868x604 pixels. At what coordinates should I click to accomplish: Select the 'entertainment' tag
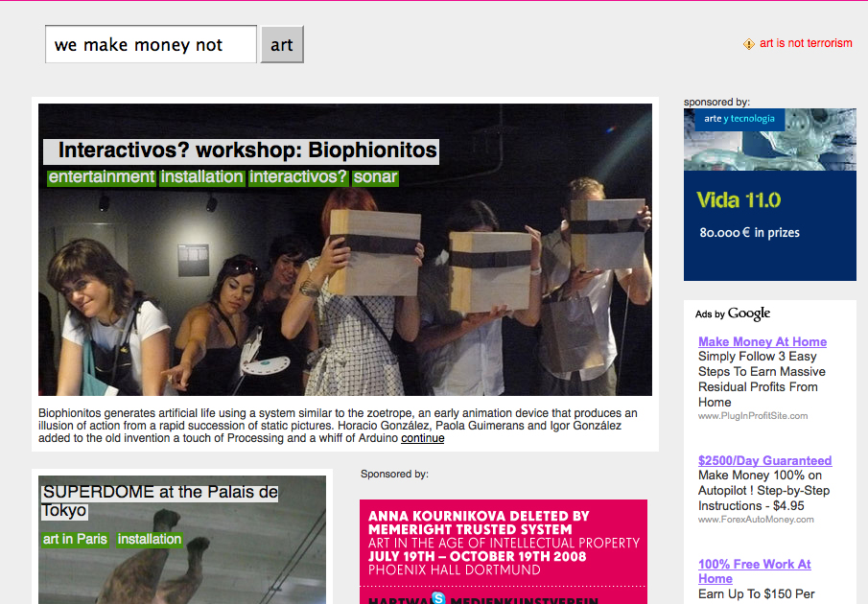point(102,177)
